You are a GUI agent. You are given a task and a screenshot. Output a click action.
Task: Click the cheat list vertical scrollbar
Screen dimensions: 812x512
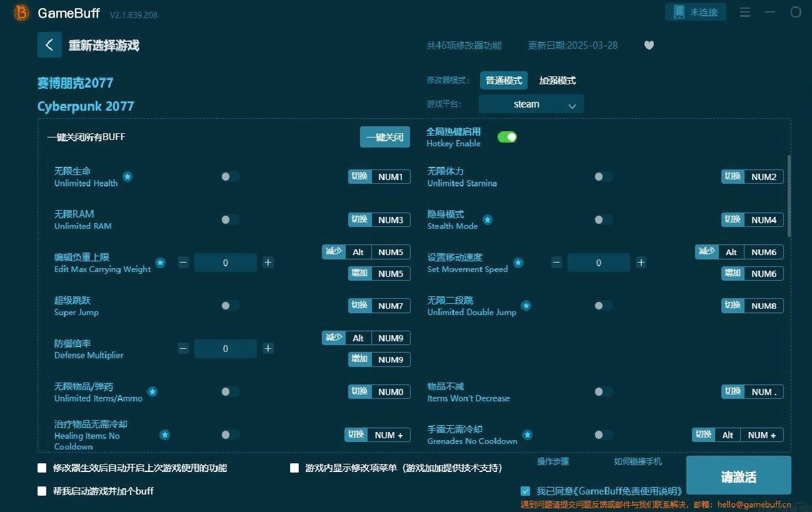pyautogui.click(x=789, y=196)
